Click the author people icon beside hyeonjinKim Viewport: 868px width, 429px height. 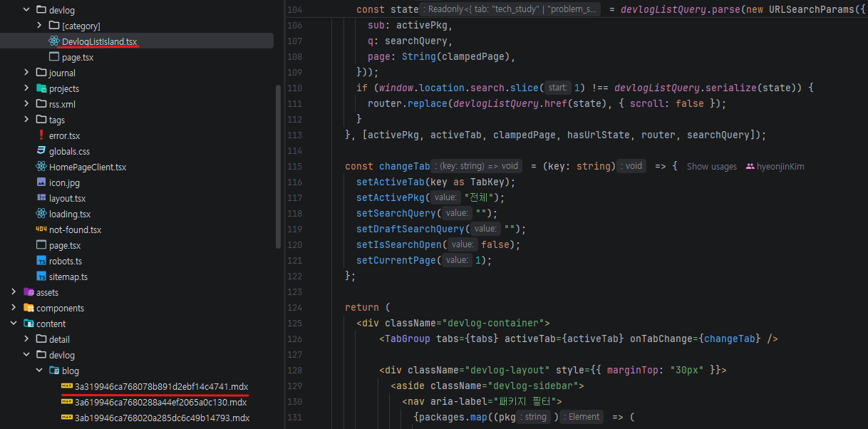point(750,167)
